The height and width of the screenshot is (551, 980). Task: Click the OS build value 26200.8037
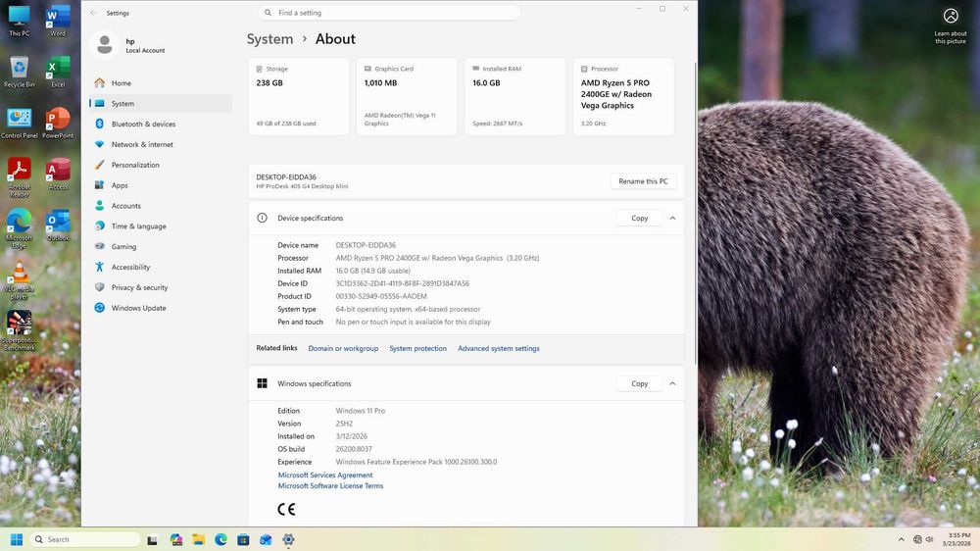(x=354, y=449)
